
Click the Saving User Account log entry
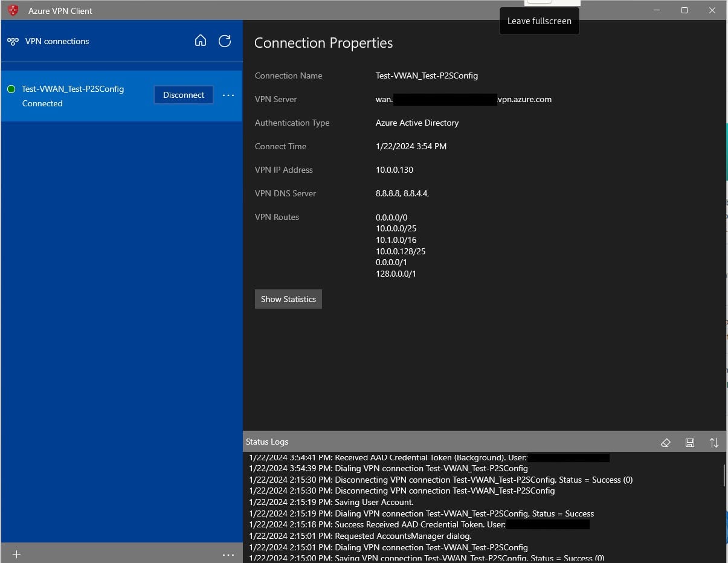[x=331, y=502]
